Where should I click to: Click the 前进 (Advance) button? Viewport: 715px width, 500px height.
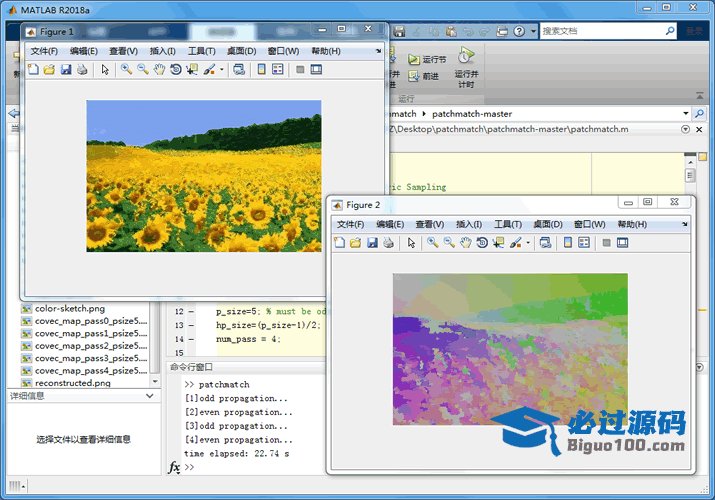422,76
